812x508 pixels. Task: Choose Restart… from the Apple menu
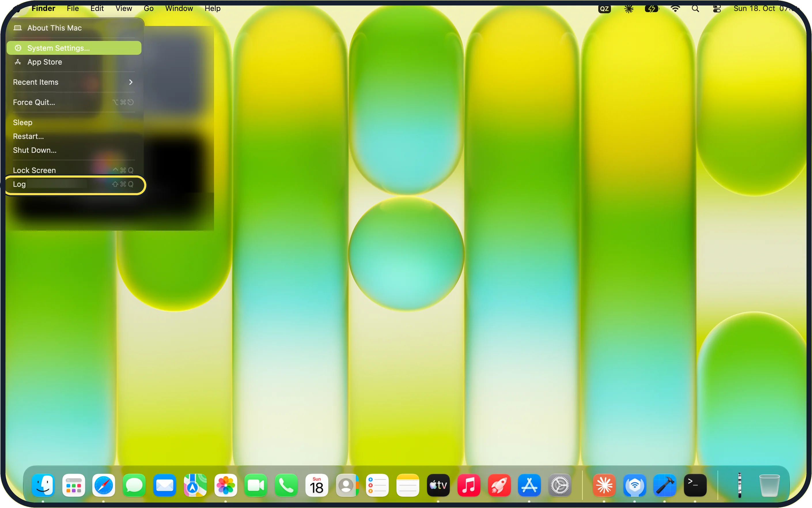click(74, 136)
